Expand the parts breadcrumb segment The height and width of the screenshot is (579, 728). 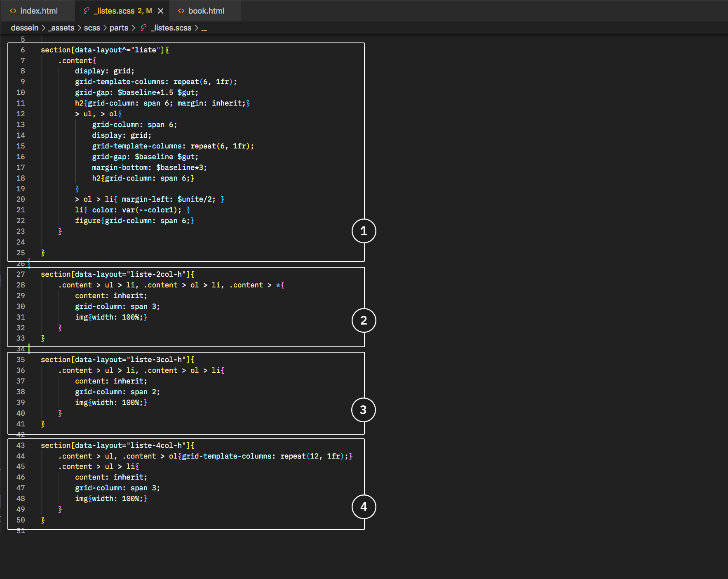pyautogui.click(x=119, y=28)
